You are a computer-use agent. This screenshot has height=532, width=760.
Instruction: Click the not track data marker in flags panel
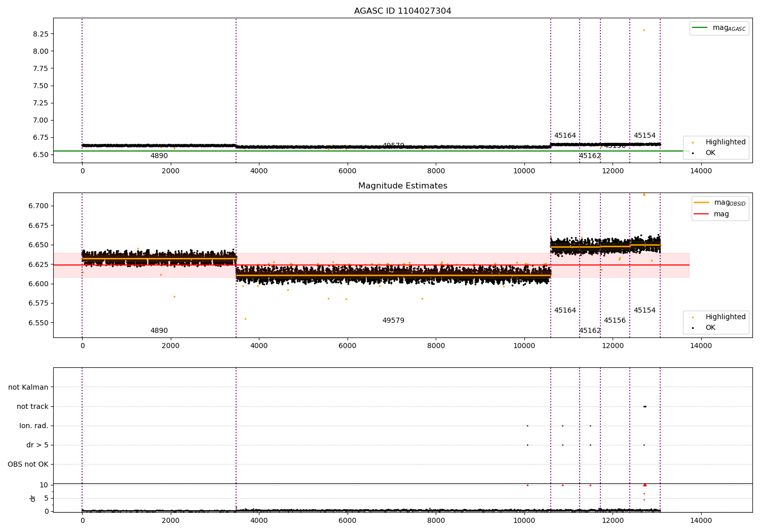(644, 406)
